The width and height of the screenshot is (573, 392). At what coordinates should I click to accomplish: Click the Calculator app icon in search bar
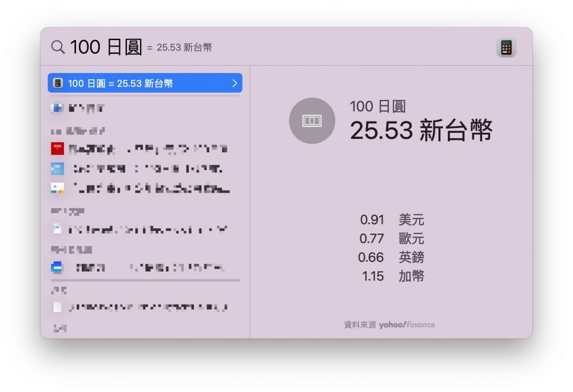506,47
